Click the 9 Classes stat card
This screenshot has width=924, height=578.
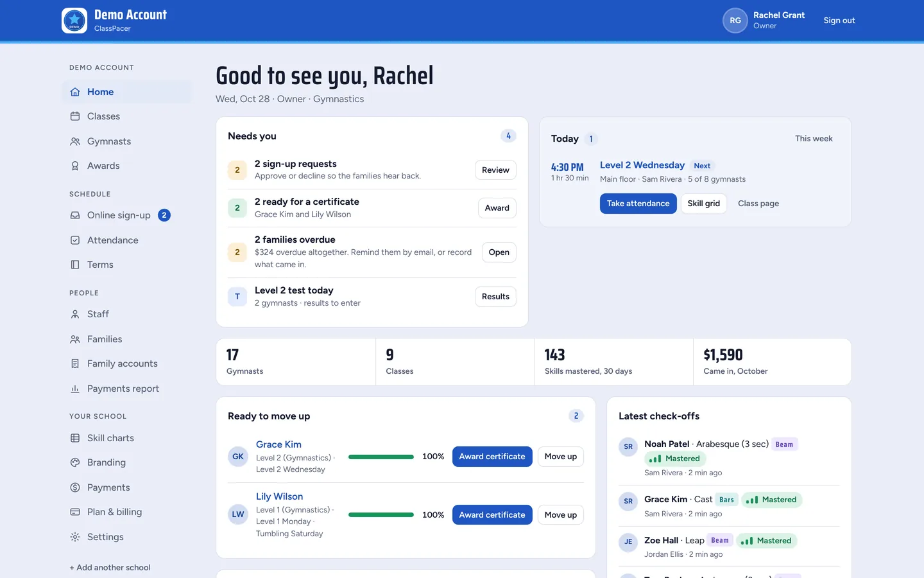(455, 362)
